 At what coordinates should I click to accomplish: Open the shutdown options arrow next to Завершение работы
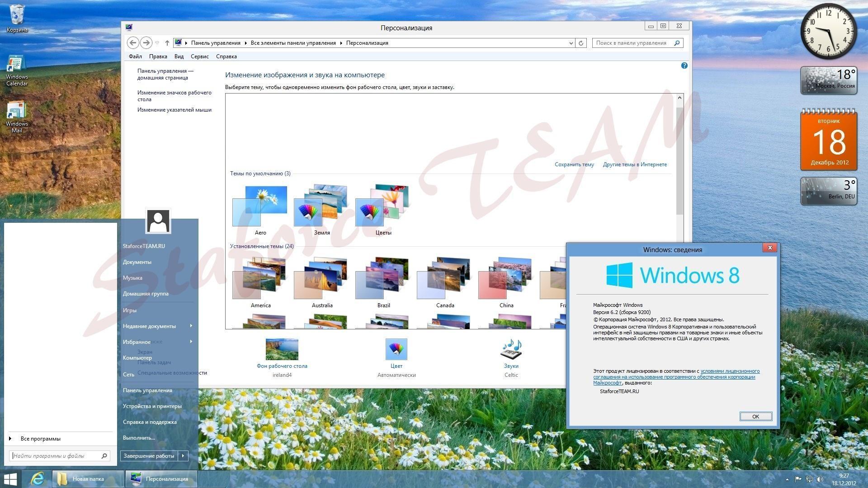(x=183, y=456)
